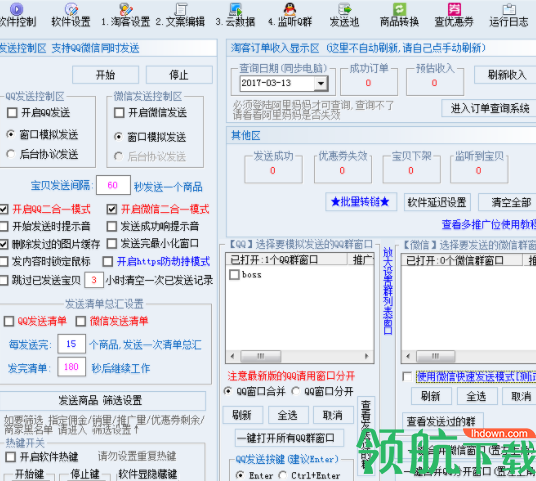Enable 开启软件热键 checkbox
Viewport: 536px width, 481px height.
[x=11, y=457]
